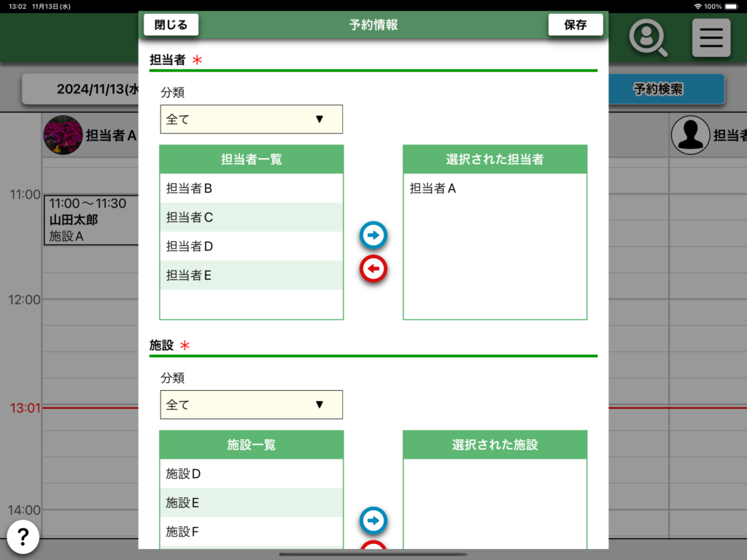Select 施設E in 施設一覧
This screenshot has width=747, height=560.
[251, 503]
